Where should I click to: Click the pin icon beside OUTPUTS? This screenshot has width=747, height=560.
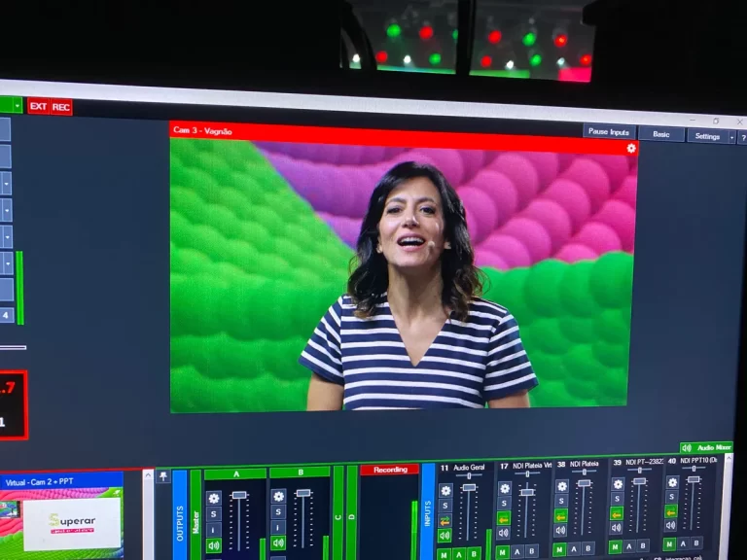163,476
